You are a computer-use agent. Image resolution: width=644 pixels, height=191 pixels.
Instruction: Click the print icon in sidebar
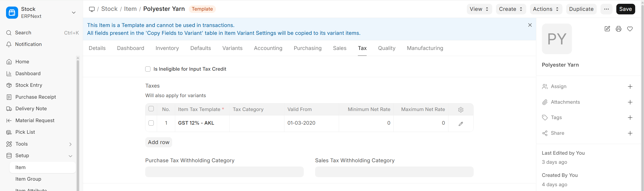point(618,29)
